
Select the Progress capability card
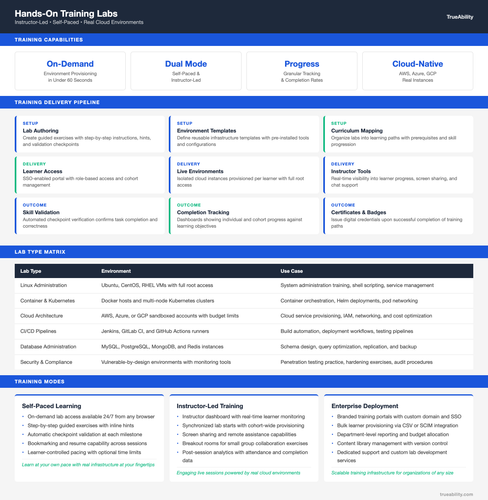(x=302, y=71)
